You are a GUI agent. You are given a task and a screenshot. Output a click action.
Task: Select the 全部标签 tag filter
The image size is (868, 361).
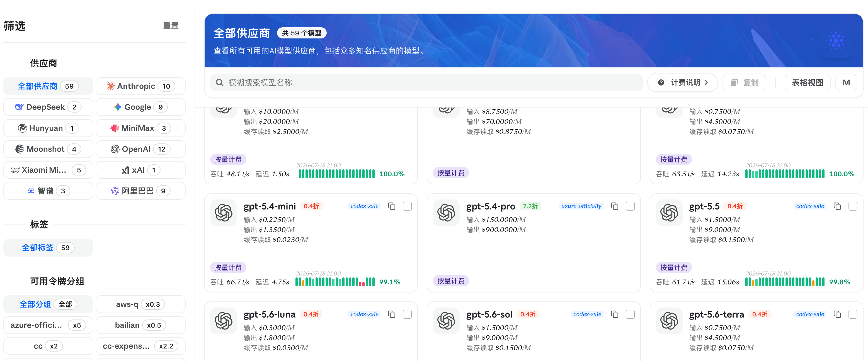(x=48, y=248)
